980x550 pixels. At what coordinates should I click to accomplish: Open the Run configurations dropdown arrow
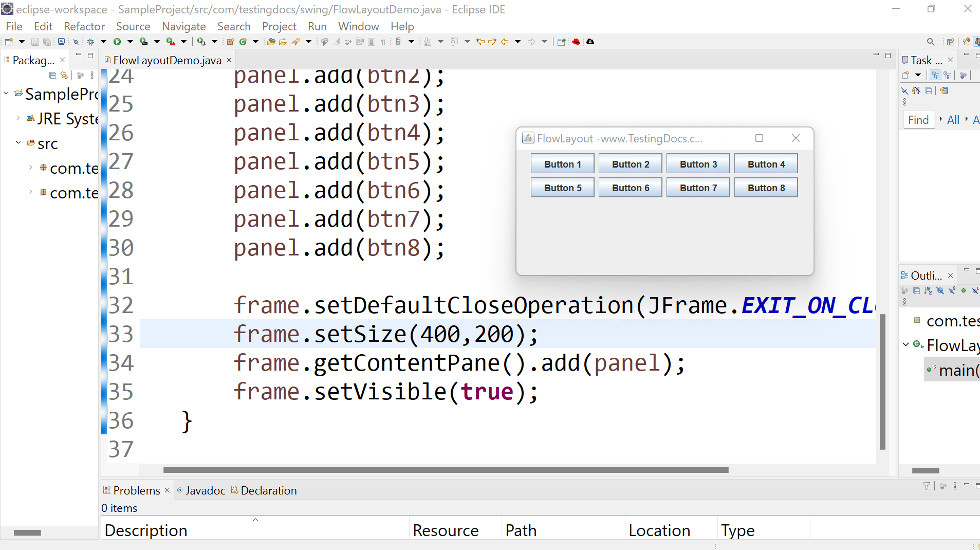(x=130, y=42)
